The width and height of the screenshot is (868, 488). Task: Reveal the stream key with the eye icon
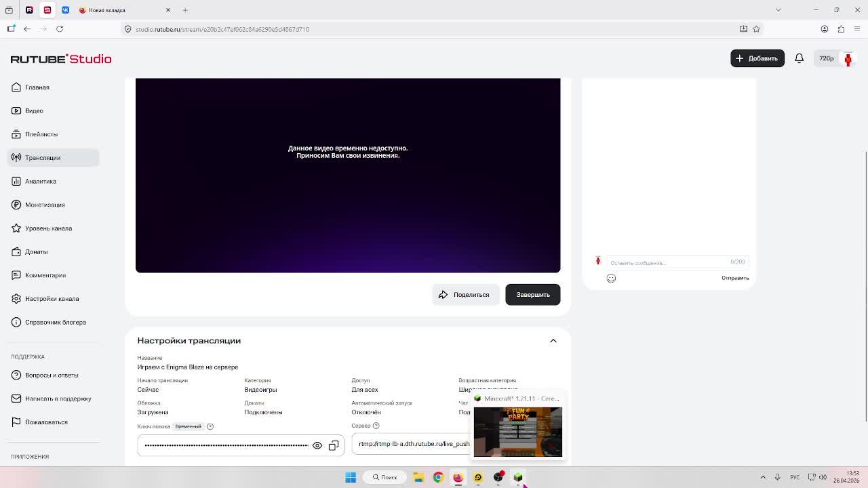317,445
